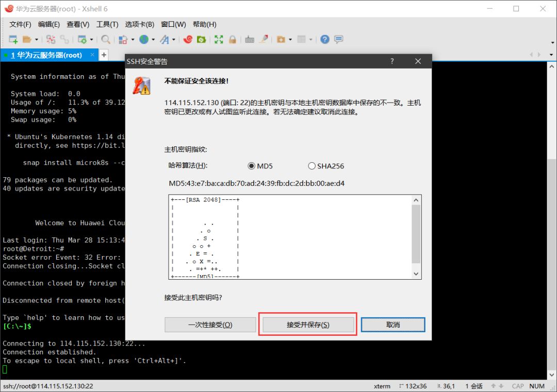Click the 132x36 terminal size status entry

pos(413,386)
